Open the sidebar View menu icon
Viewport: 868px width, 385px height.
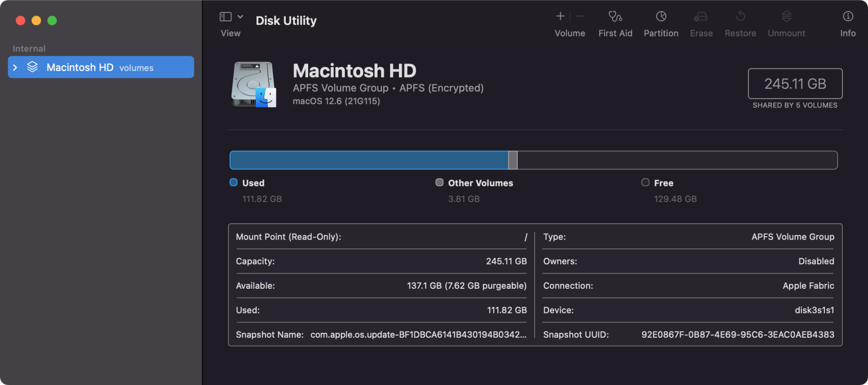[226, 17]
